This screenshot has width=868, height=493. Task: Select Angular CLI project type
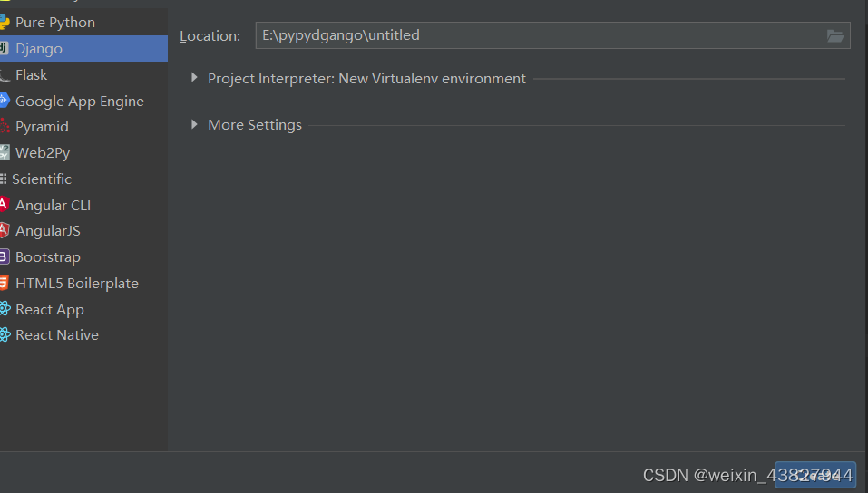click(83, 205)
